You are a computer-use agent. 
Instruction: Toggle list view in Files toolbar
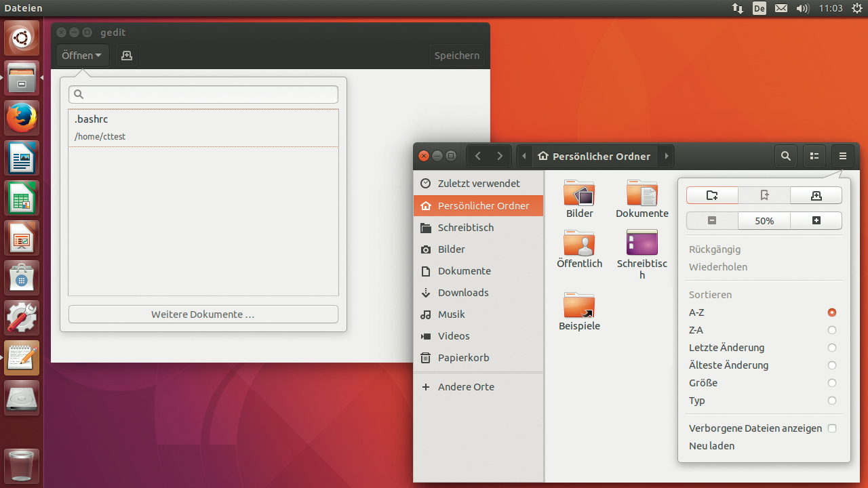[x=814, y=156]
